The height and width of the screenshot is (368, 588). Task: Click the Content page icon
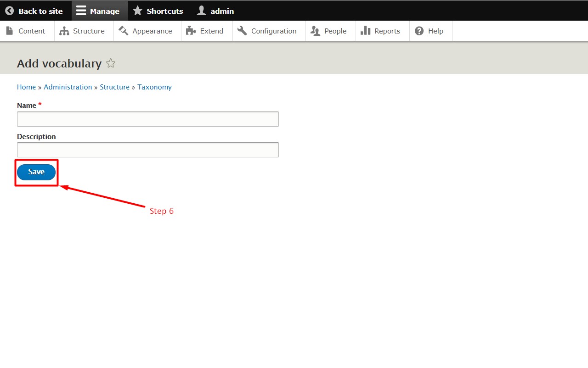[10, 31]
